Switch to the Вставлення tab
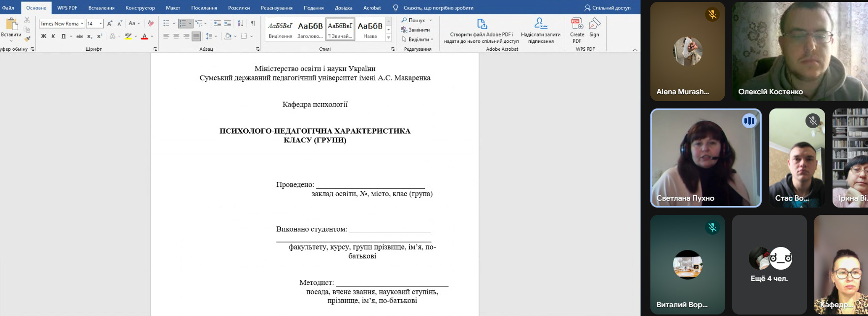868x316 pixels. point(101,8)
